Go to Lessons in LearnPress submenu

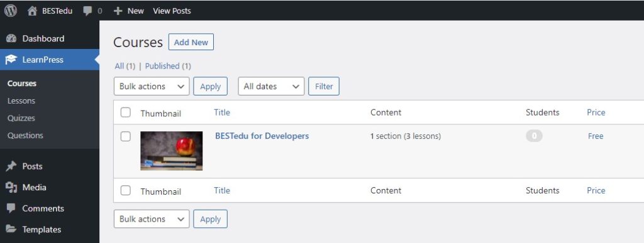(21, 101)
